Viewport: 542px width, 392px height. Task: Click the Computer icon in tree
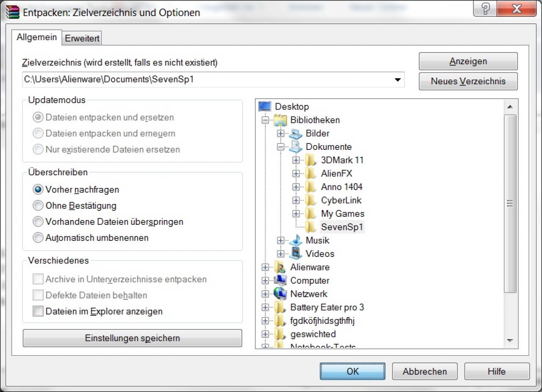point(280,280)
